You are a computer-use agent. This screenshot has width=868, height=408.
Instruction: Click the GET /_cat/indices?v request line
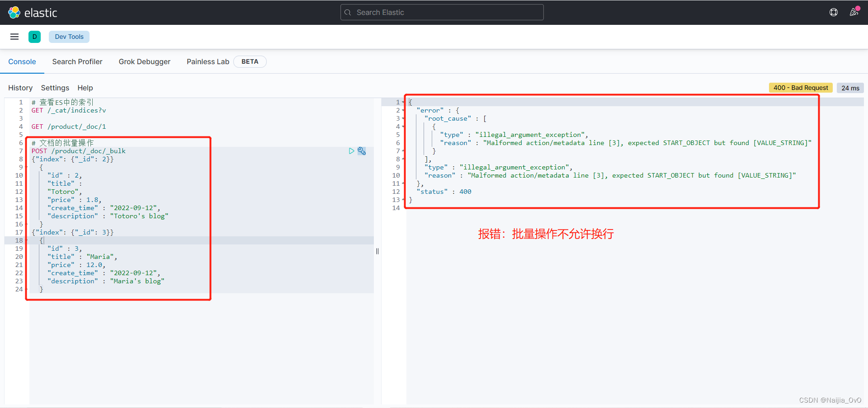click(x=69, y=110)
